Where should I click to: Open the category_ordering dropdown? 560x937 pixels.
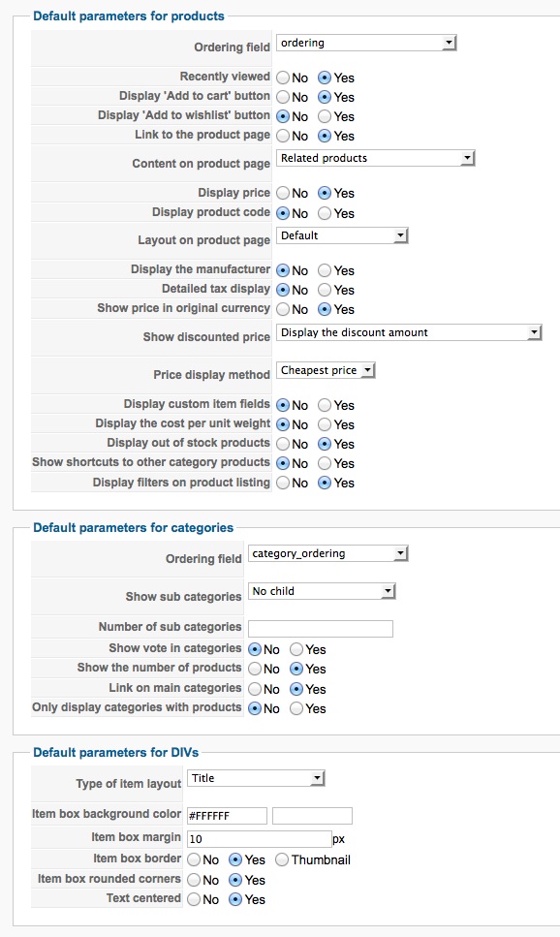pyautogui.click(x=327, y=553)
